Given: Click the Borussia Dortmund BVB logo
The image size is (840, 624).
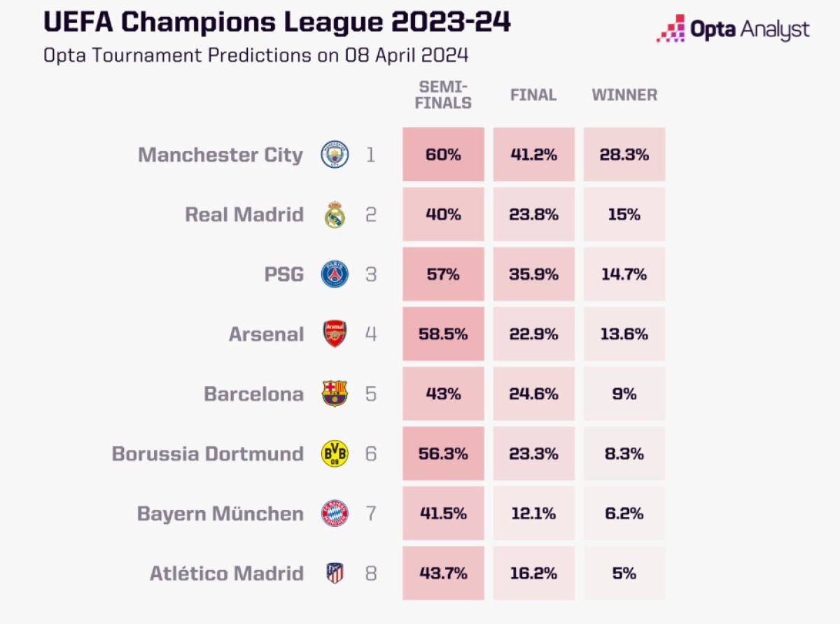Looking at the screenshot, I should click(335, 454).
